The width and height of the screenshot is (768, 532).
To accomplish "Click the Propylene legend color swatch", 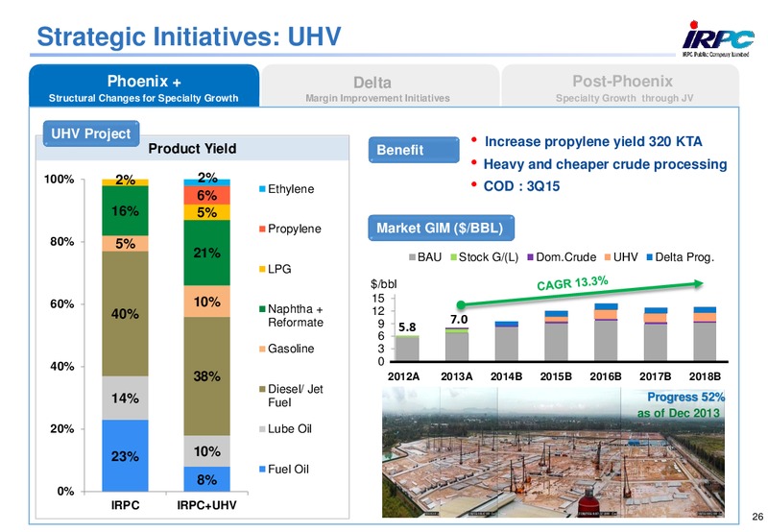I will coord(262,229).
